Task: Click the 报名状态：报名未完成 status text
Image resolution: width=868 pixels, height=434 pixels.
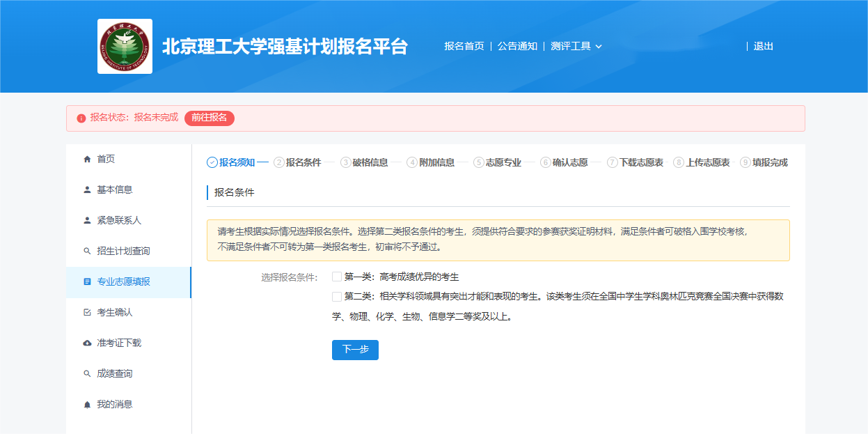Action: click(x=134, y=118)
